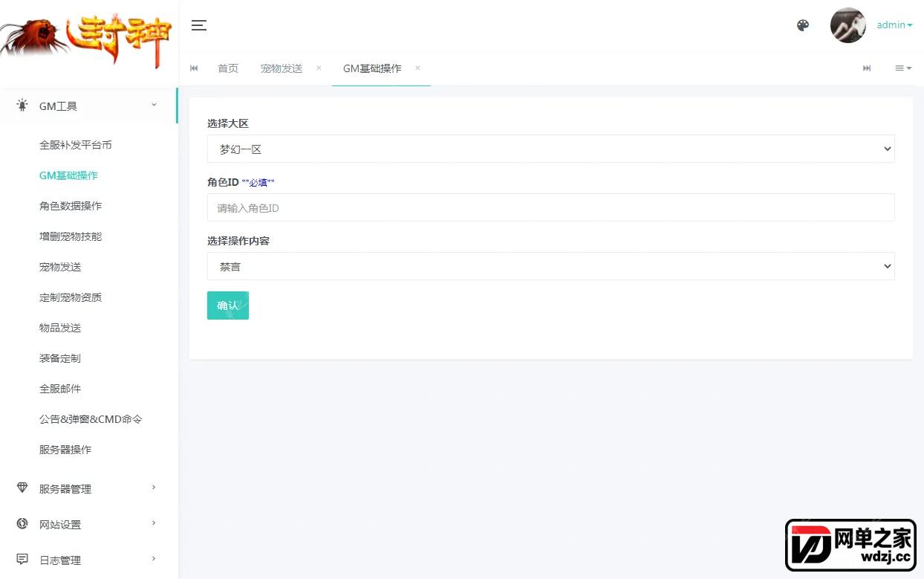Close the GM基础操作 tab
The width and height of the screenshot is (924, 579).
[x=417, y=68]
